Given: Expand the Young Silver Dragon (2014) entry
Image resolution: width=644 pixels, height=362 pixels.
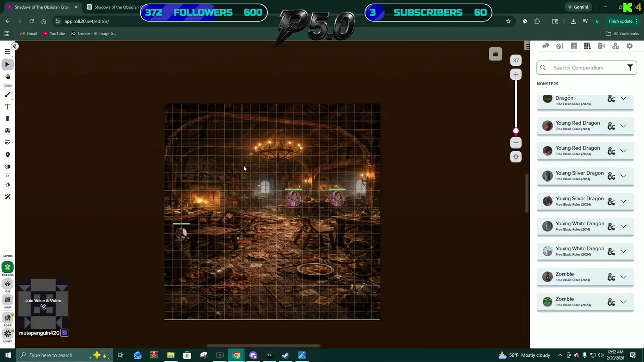Looking at the screenshot, I should point(623,176).
